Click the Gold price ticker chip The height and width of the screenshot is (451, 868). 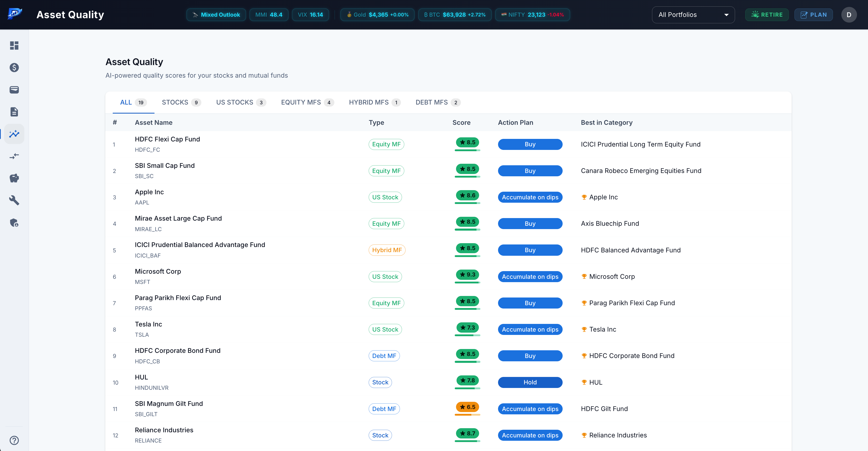pyautogui.click(x=377, y=15)
